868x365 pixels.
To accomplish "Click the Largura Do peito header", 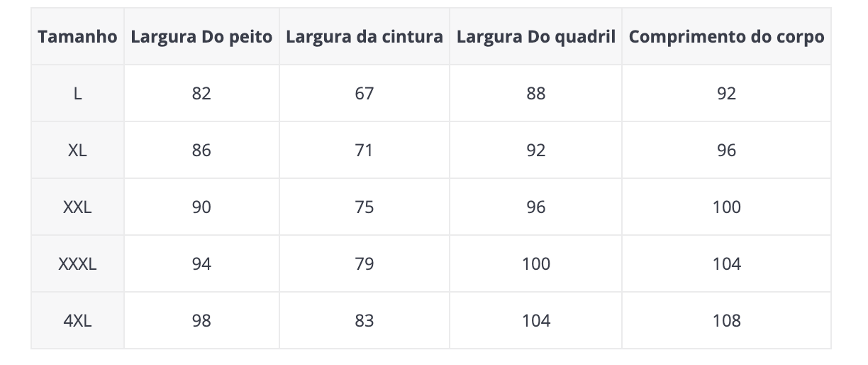I will [201, 37].
